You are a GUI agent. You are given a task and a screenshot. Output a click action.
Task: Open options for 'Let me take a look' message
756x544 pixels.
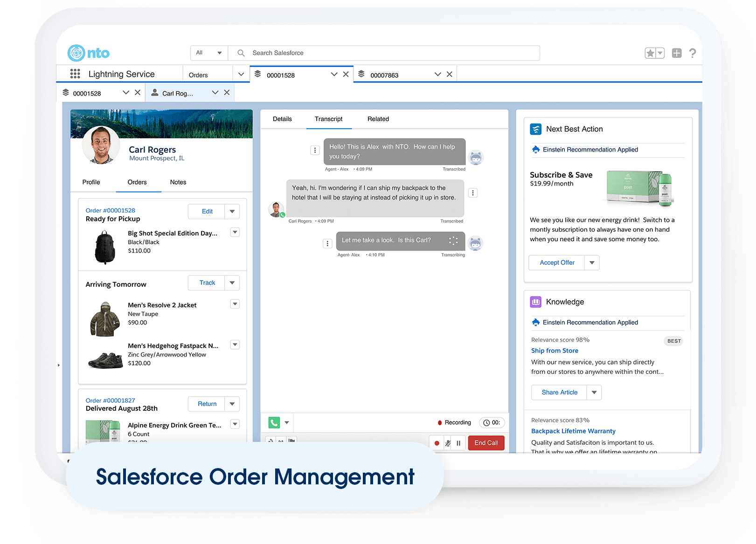[327, 243]
